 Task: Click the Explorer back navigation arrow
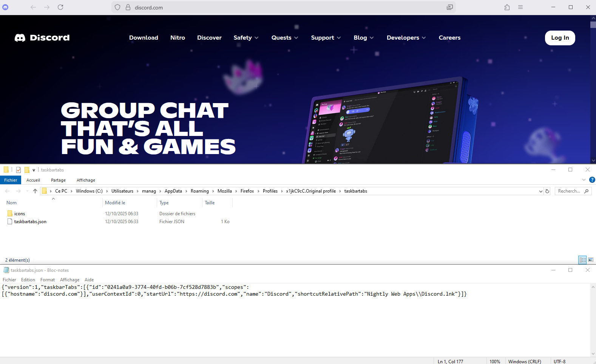7,191
